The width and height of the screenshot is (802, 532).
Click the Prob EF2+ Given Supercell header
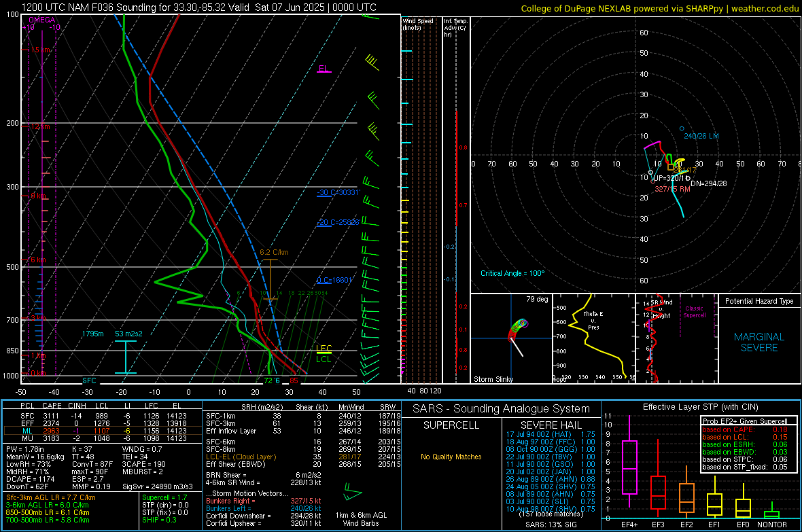pyautogui.click(x=745, y=421)
